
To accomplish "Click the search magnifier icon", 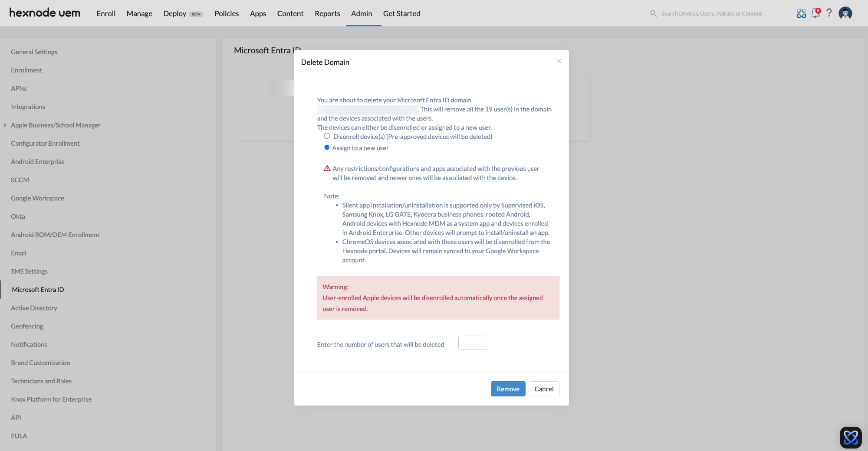I will tap(653, 13).
